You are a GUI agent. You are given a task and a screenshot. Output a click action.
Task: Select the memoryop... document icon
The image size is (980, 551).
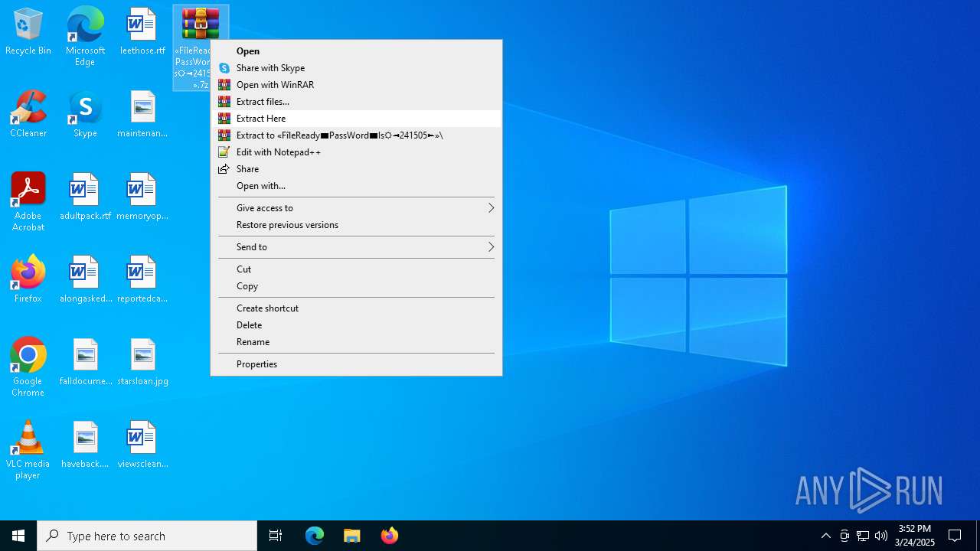(142, 197)
